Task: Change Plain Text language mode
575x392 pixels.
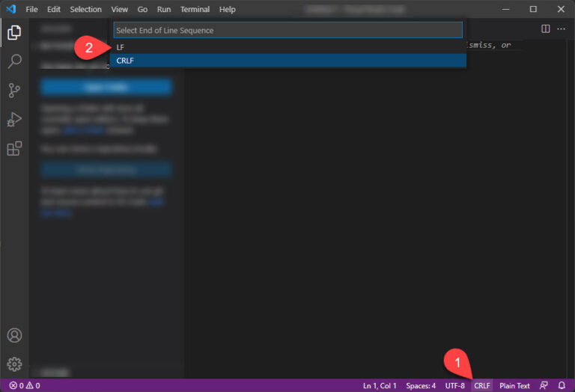Action: (x=514, y=385)
